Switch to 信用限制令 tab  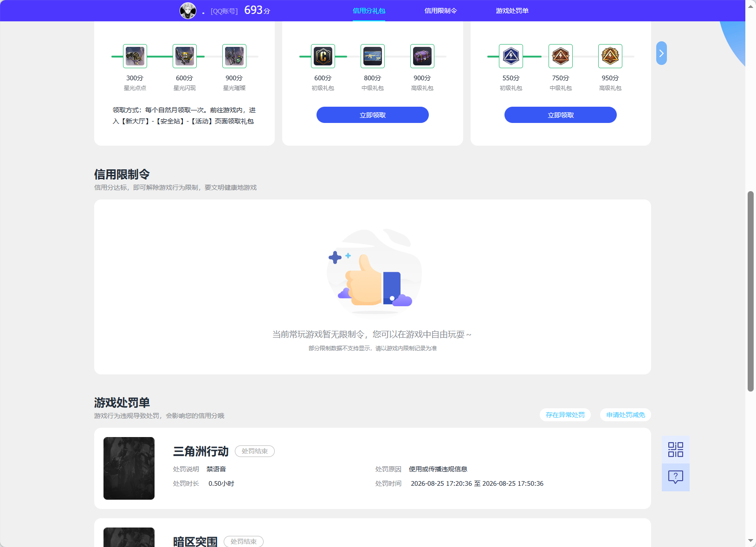[x=441, y=11]
